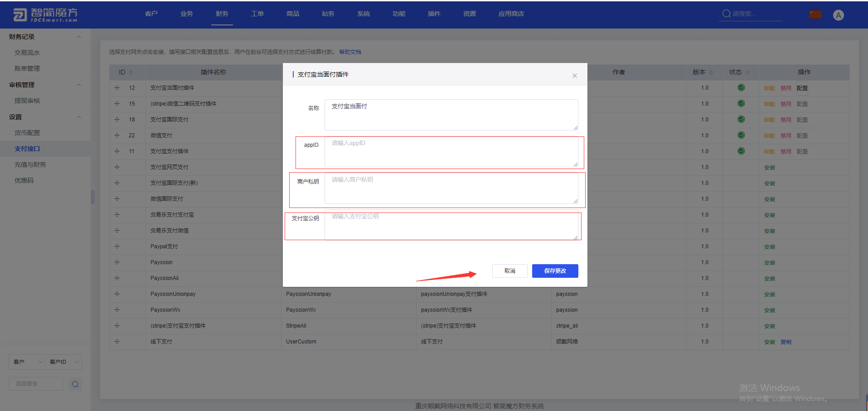Screen dimensions: 868x411
Task: Click 禁用 for (stripe)微信二维码支付插件 row
Action: [786, 104]
